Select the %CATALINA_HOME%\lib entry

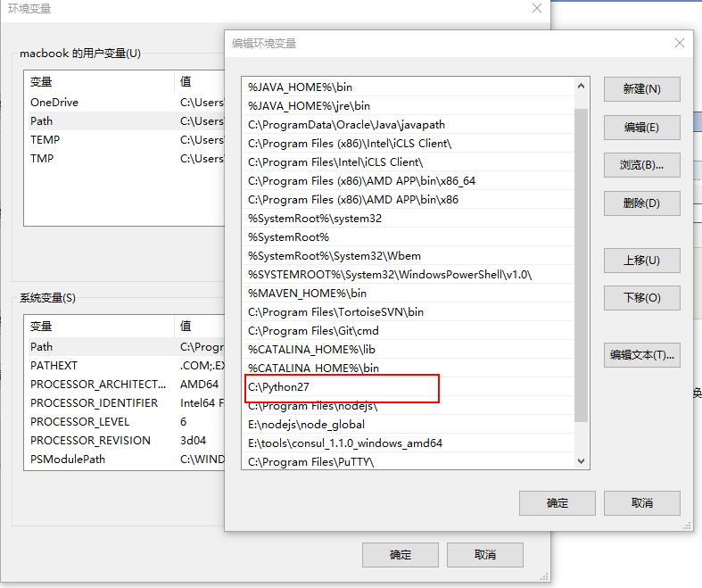(408, 349)
